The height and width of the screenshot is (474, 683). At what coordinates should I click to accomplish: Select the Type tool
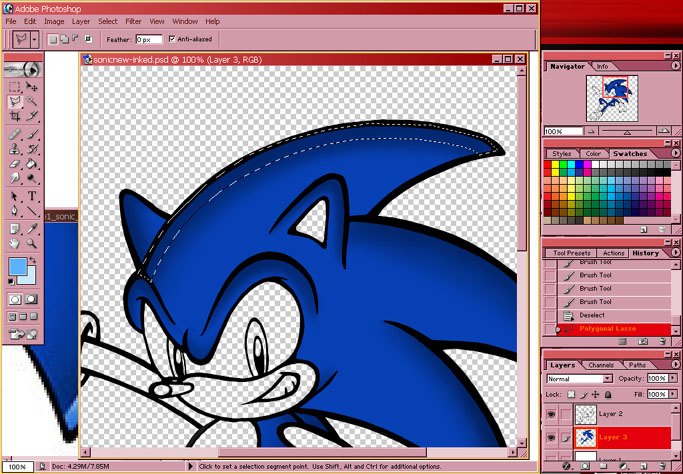click(x=31, y=196)
